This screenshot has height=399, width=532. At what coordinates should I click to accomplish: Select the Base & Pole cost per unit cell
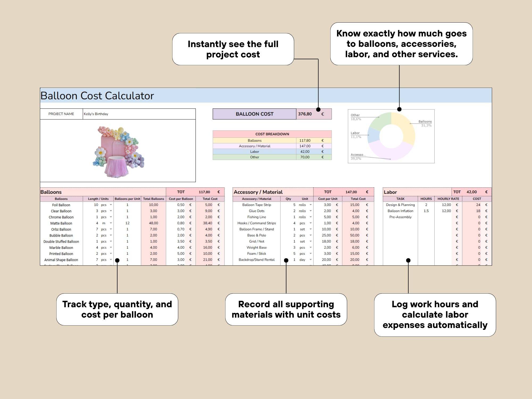[x=326, y=235]
